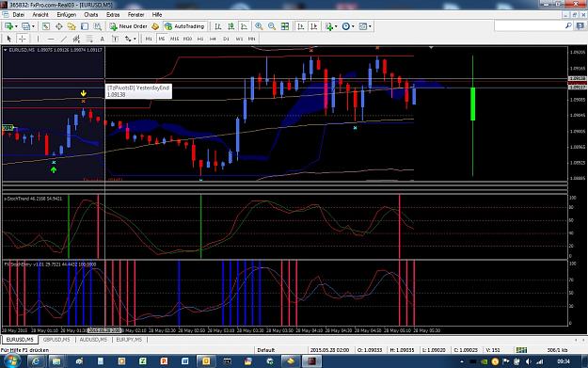
Task: Open the Strategy Tester icon
Action: pos(98,26)
